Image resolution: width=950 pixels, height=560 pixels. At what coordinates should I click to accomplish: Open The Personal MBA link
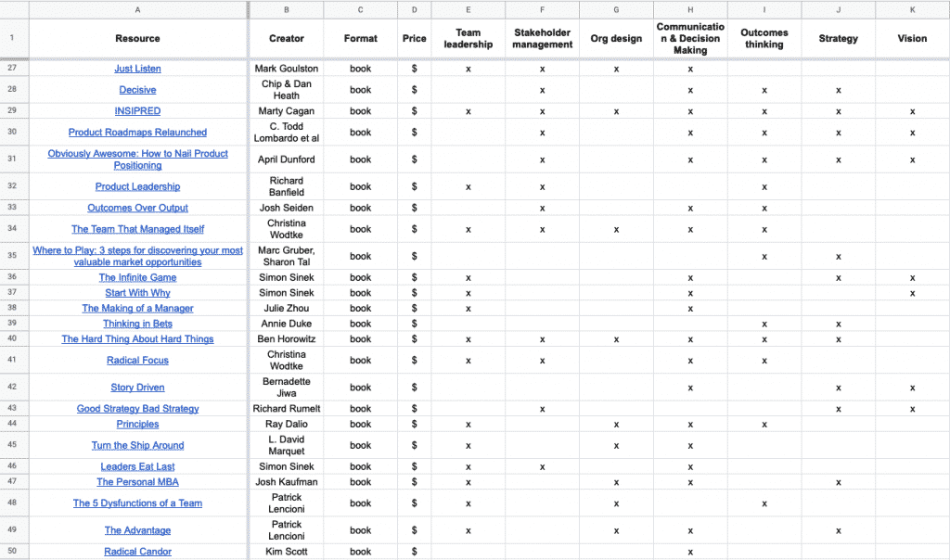coord(137,482)
